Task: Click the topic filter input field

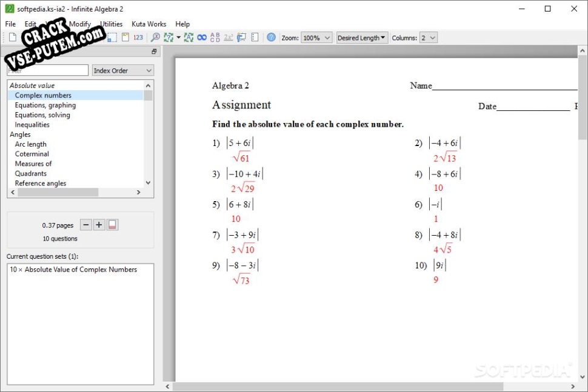Action: (x=48, y=70)
